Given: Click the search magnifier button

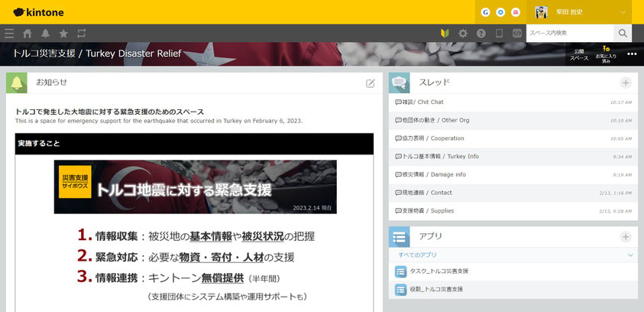Looking at the screenshot, I should point(623,34).
